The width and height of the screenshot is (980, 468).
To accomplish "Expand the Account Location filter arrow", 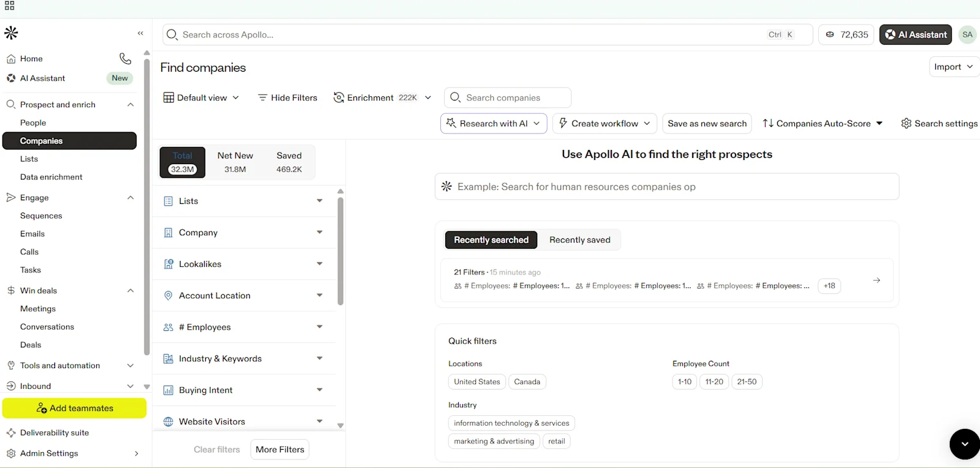I will coord(319,295).
